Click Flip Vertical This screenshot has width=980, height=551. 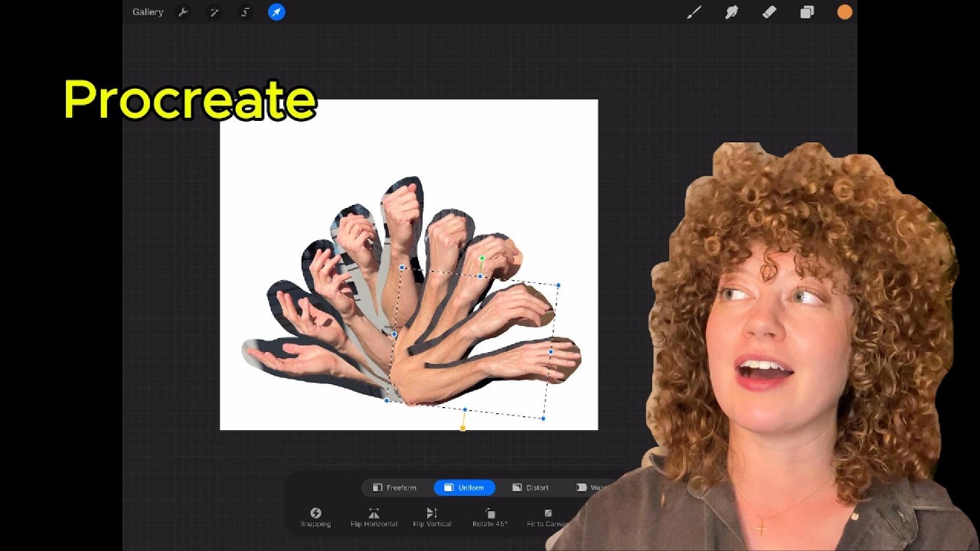point(432,517)
